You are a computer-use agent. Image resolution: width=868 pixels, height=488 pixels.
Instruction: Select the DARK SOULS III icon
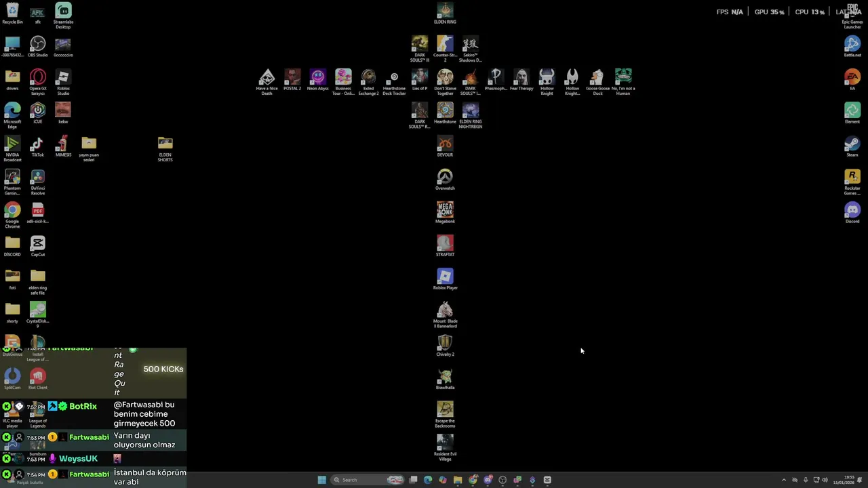(x=420, y=49)
